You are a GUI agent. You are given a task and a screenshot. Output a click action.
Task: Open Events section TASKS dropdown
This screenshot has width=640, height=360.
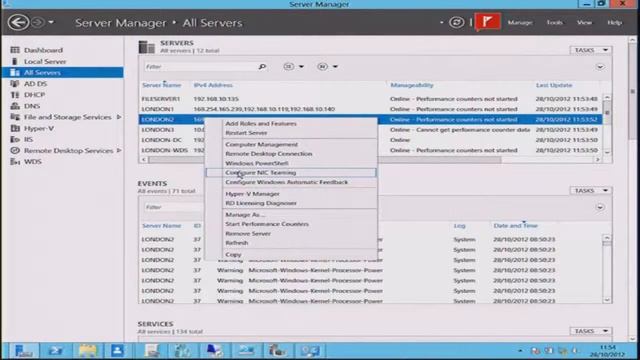tap(591, 191)
